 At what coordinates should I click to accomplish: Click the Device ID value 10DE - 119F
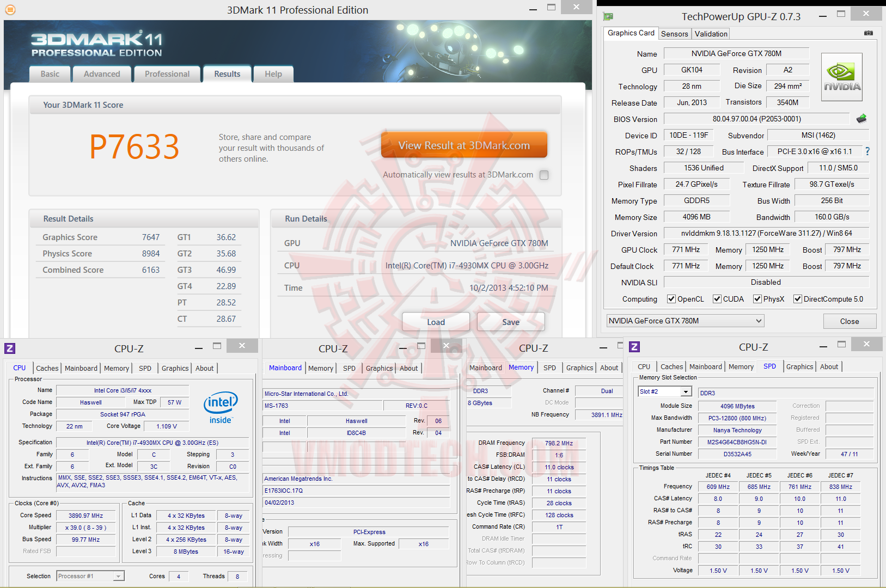[x=689, y=135]
